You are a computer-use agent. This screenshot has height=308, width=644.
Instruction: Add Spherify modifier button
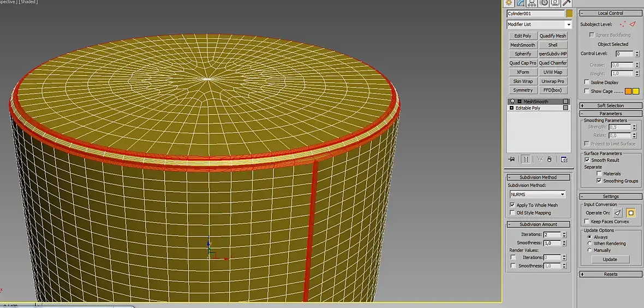pos(523,54)
